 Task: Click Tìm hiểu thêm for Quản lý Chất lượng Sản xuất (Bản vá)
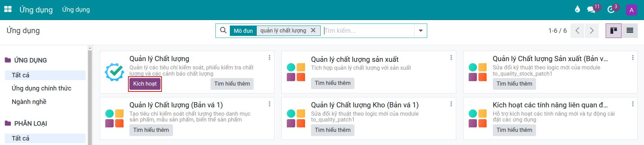[514, 84]
